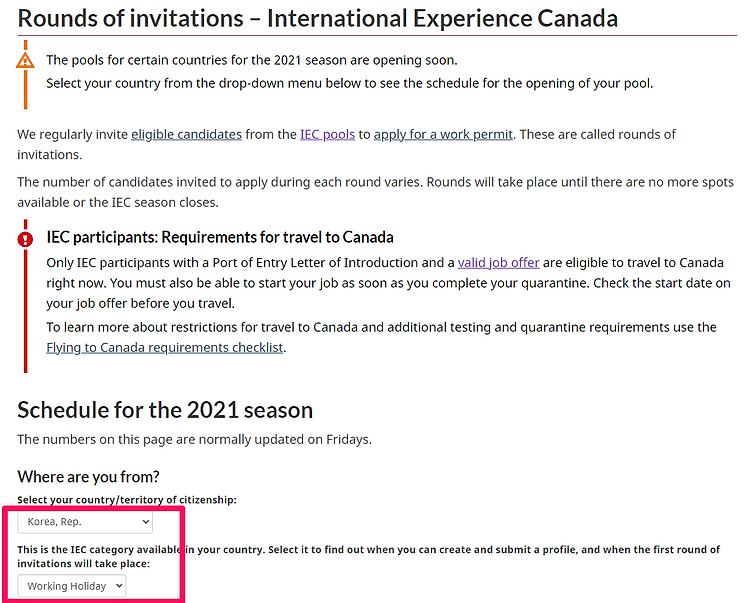This screenshot has width=750, height=603.
Task: Click the updated on Fridays note
Action: tap(194, 439)
